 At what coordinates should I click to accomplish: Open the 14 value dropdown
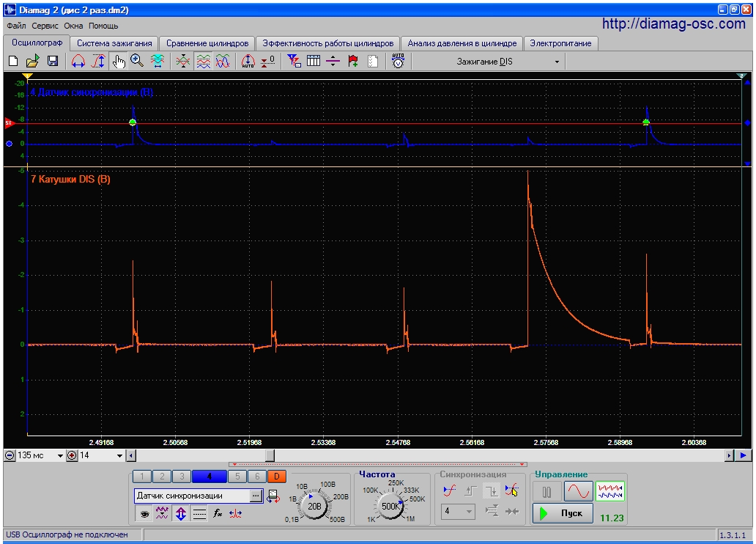tap(119, 456)
